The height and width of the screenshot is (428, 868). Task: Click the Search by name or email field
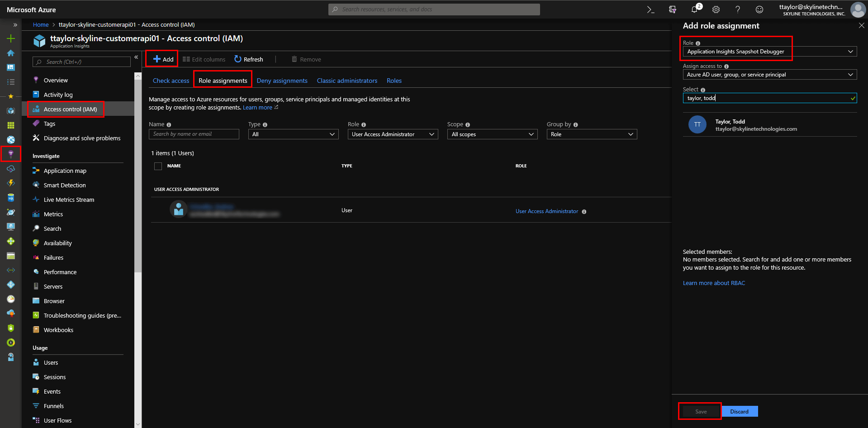194,134
